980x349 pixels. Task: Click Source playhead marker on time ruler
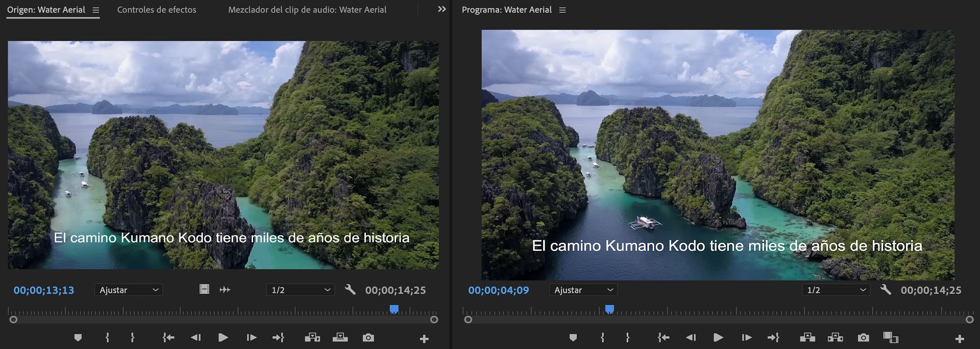tap(394, 309)
